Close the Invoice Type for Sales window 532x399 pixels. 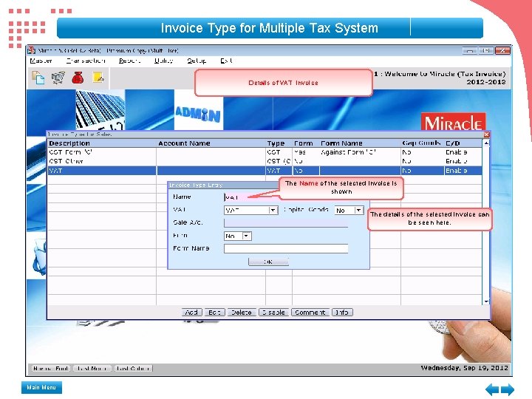[x=486, y=134]
